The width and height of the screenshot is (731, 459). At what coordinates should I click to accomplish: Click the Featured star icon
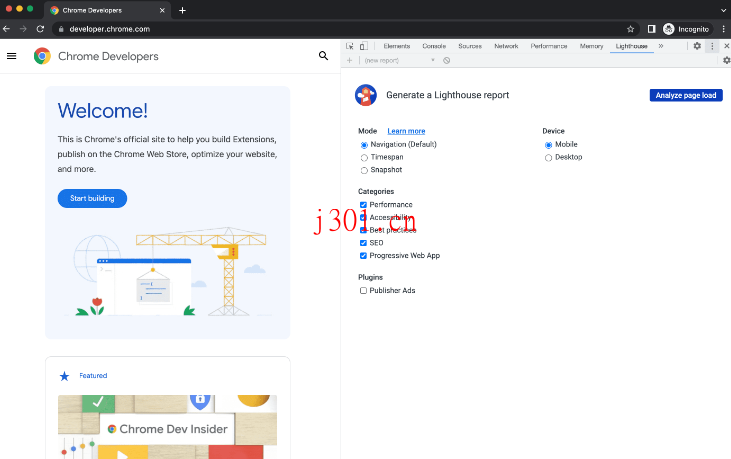64,376
